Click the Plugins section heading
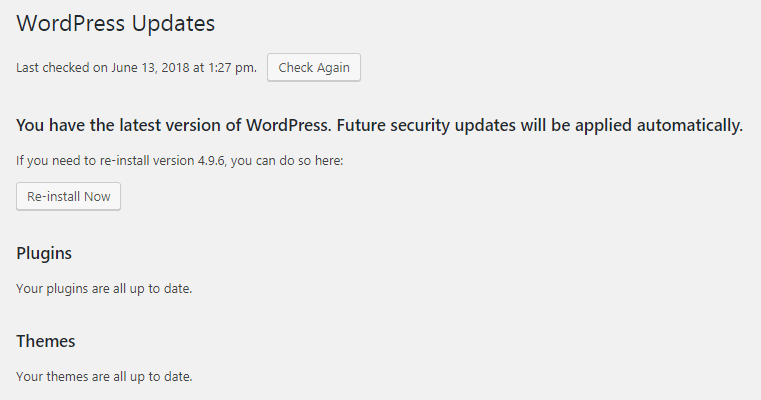761x400 pixels. 44,253
